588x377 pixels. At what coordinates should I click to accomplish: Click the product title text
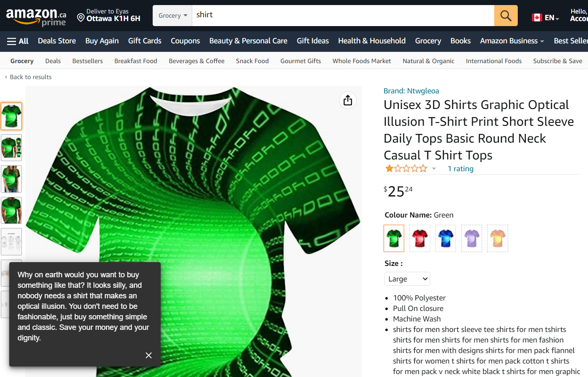[479, 130]
